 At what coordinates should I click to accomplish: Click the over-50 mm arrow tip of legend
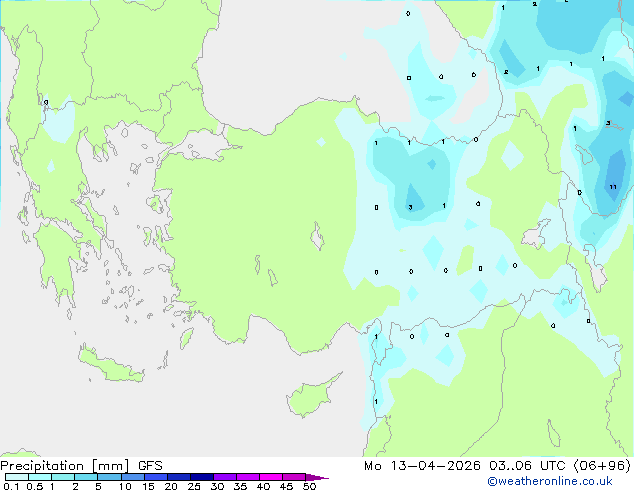pyautogui.click(x=317, y=477)
